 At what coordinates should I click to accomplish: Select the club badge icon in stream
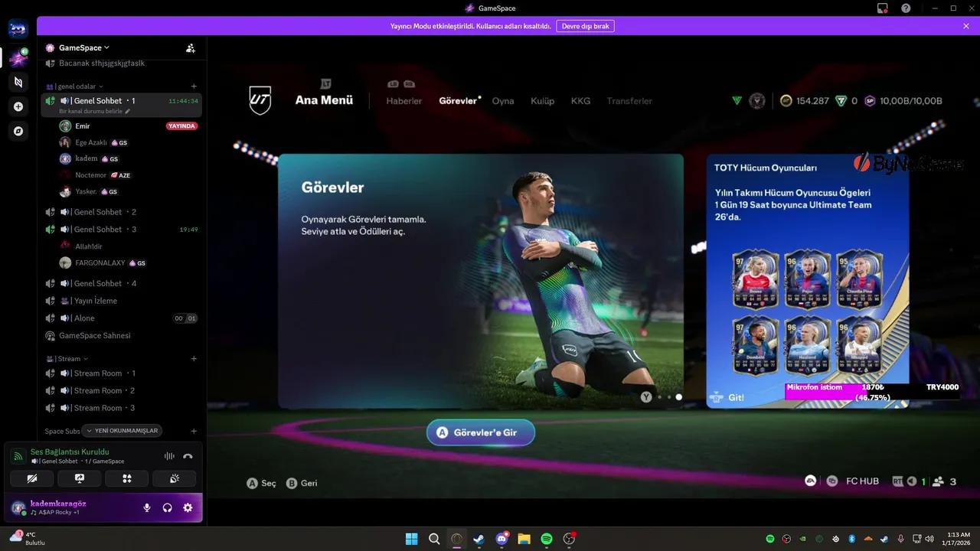(x=757, y=100)
